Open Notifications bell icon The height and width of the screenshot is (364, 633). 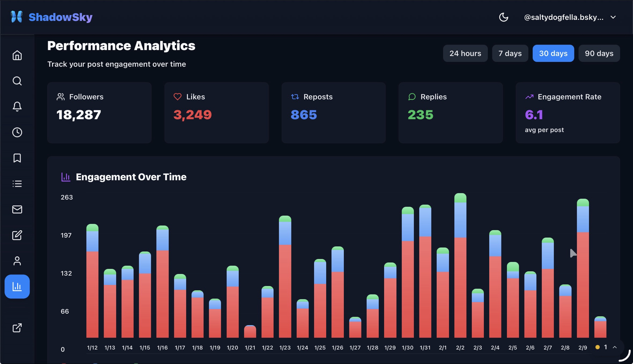click(x=17, y=107)
